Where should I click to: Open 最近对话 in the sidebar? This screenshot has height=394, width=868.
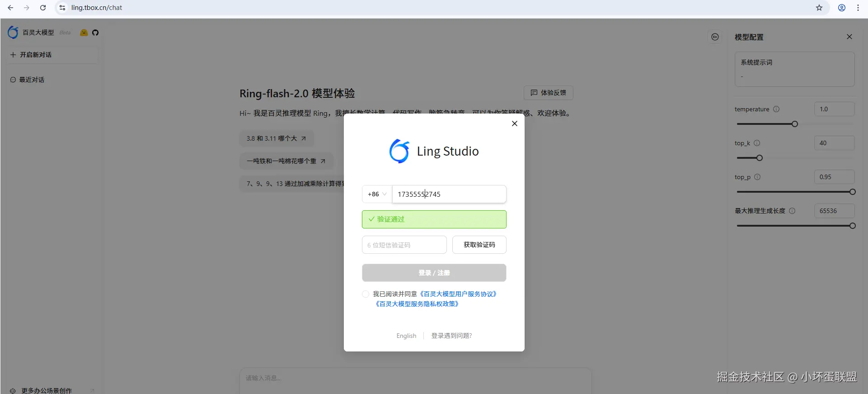(32, 80)
